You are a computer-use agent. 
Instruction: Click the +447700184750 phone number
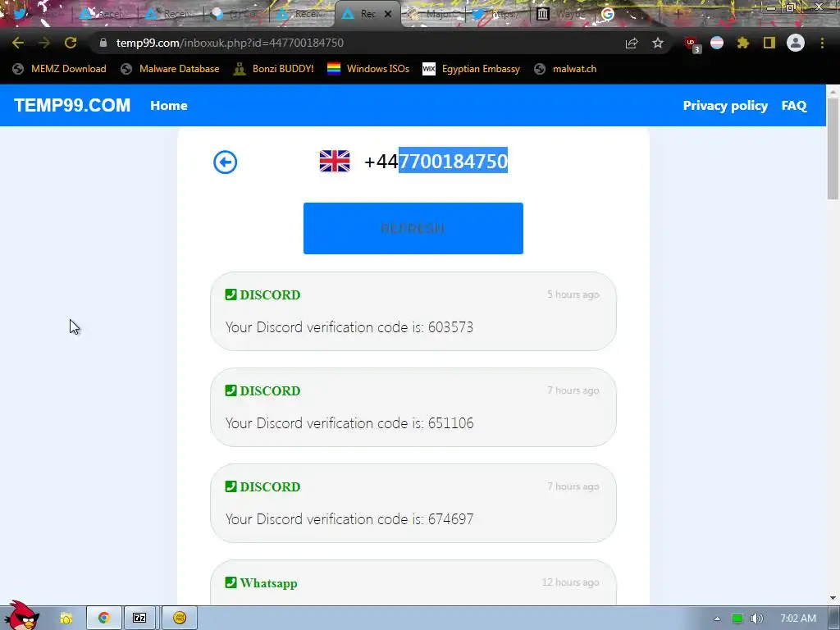[x=436, y=161]
